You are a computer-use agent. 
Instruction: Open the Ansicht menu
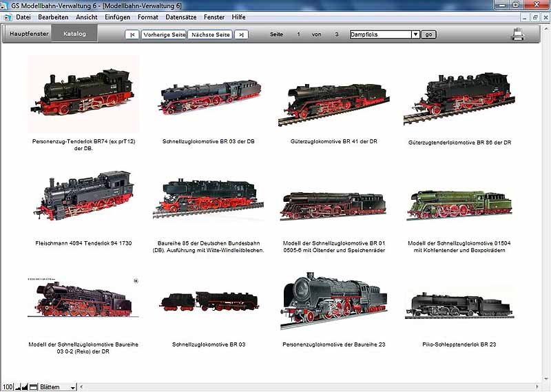click(87, 17)
